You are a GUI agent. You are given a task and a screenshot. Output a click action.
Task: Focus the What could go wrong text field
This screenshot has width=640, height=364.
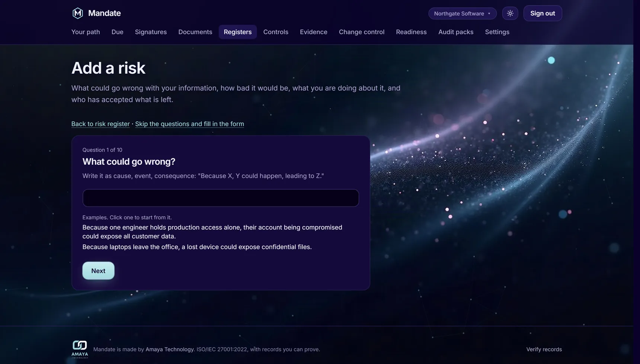point(221,198)
